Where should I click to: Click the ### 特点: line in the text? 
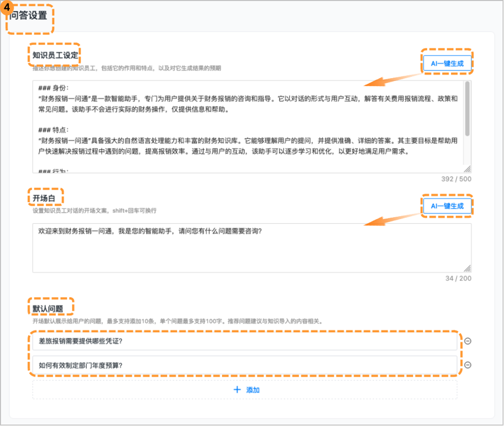pos(54,130)
